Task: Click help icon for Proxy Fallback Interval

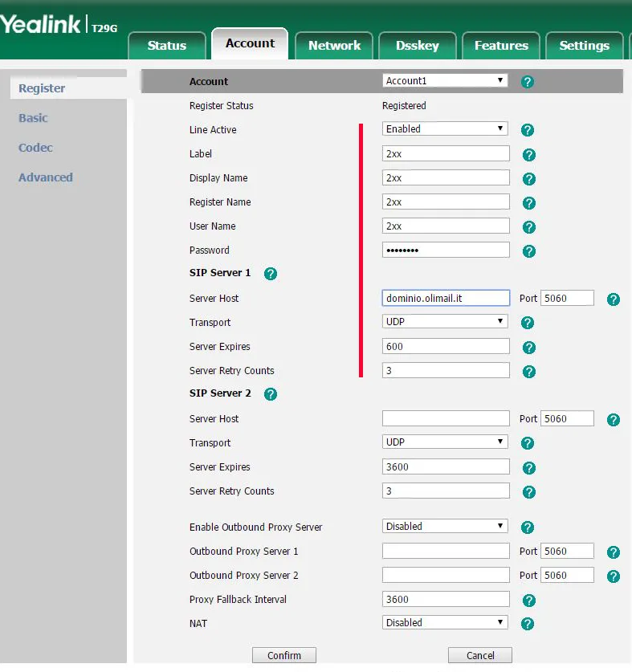Action: 528,601
